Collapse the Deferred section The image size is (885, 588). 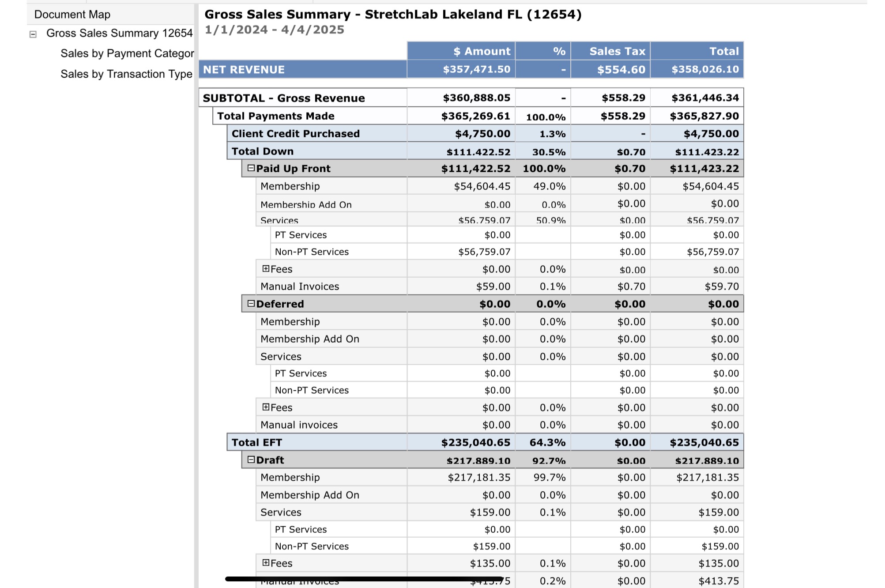click(x=251, y=304)
